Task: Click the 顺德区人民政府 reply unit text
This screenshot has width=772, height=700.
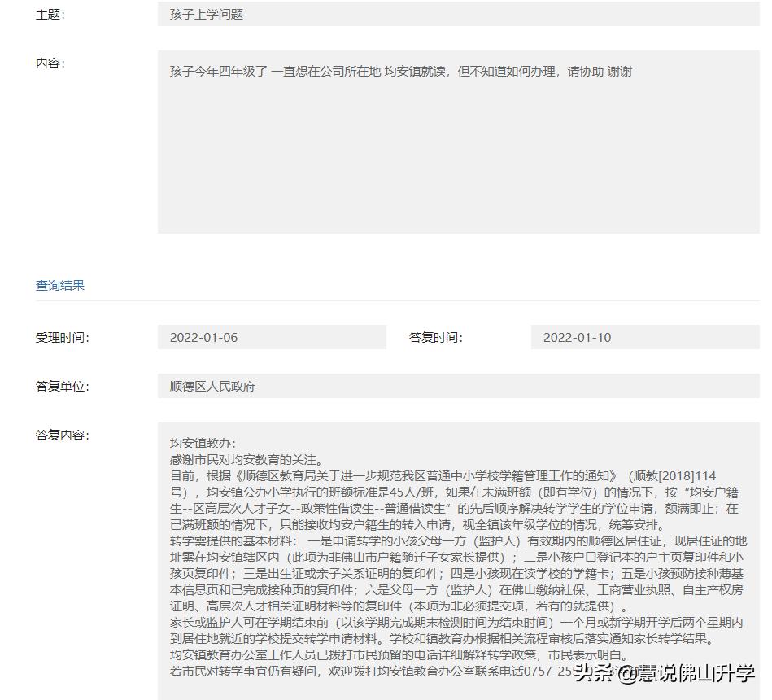Action: [215, 387]
